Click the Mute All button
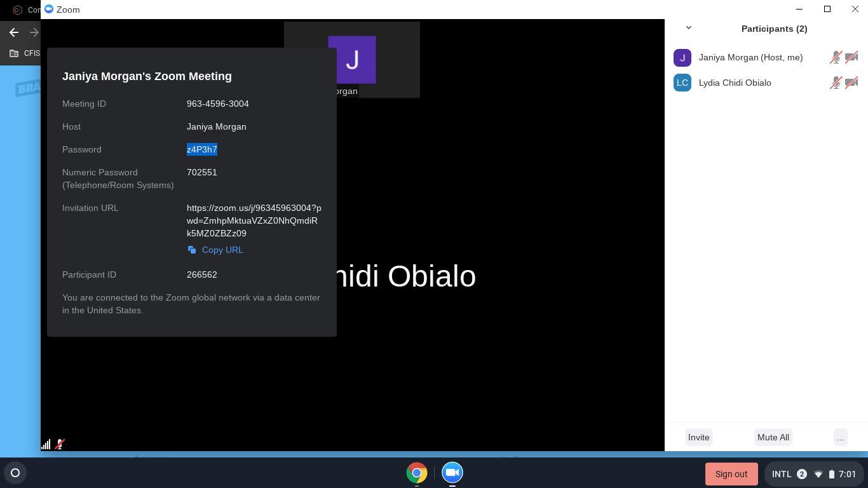The width and height of the screenshot is (868, 488). click(x=773, y=437)
